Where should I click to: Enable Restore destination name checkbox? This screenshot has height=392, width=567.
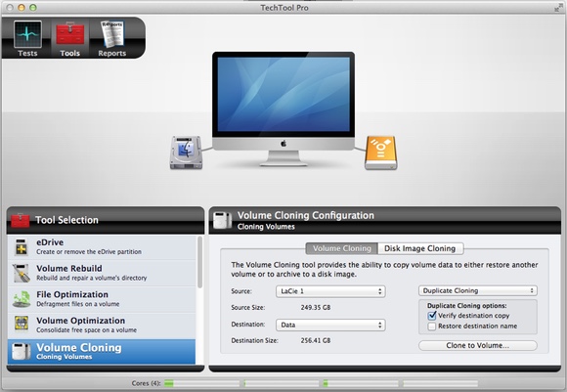432,327
